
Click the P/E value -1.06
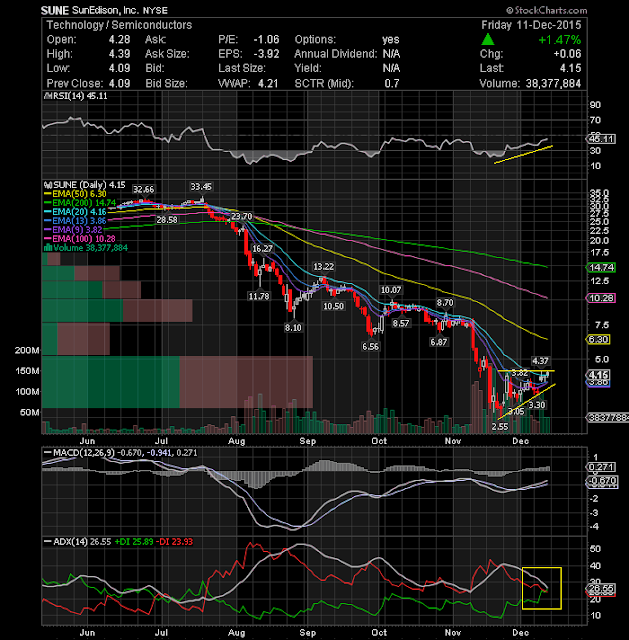(267, 40)
